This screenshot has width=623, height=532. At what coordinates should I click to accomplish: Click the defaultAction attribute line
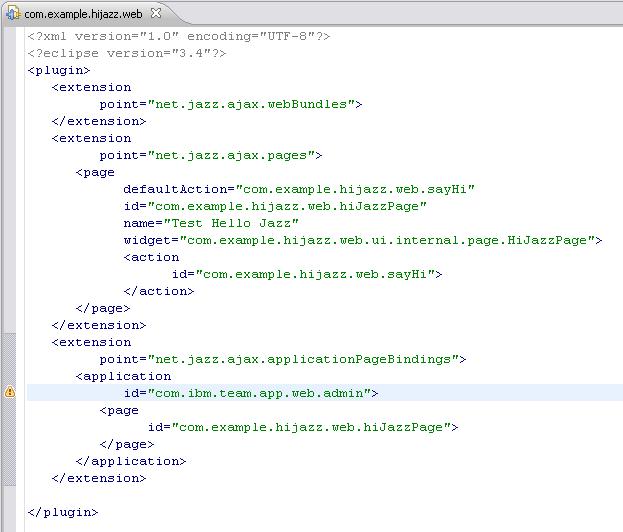point(298,189)
